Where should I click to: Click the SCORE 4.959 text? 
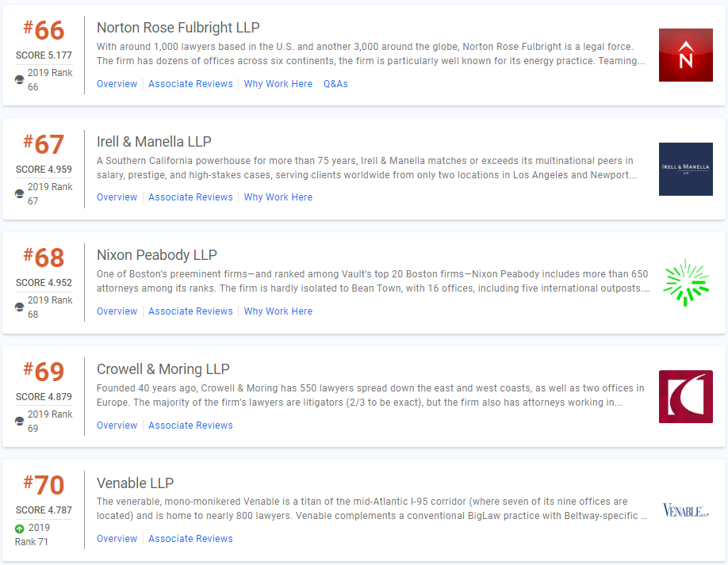point(44,170)
